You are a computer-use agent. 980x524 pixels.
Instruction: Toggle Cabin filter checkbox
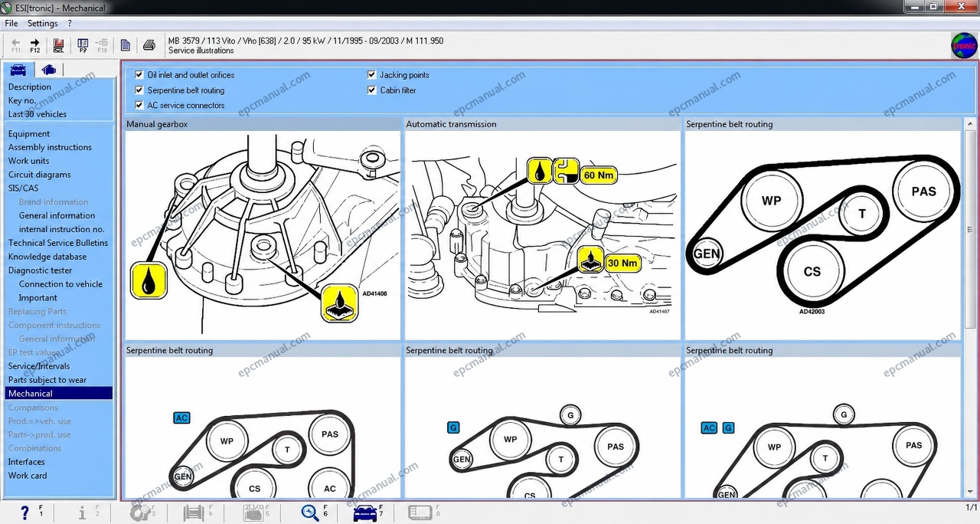371,90
